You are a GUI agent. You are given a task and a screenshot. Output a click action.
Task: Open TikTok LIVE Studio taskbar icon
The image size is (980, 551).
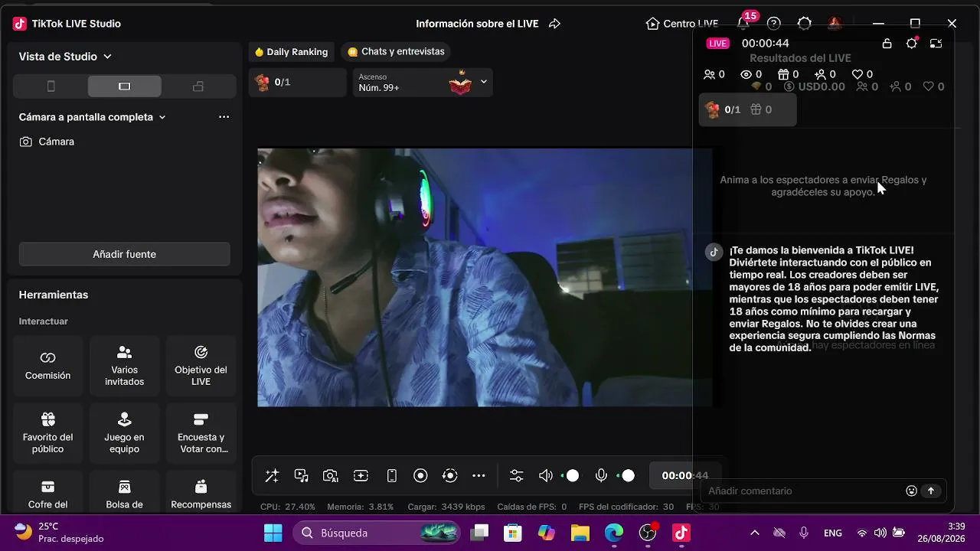(681, 533)
